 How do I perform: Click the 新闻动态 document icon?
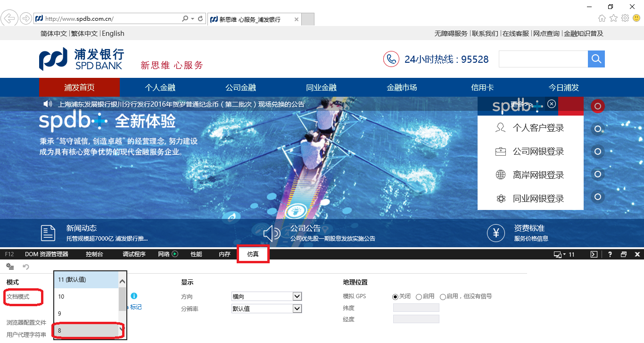coord(48,233)
